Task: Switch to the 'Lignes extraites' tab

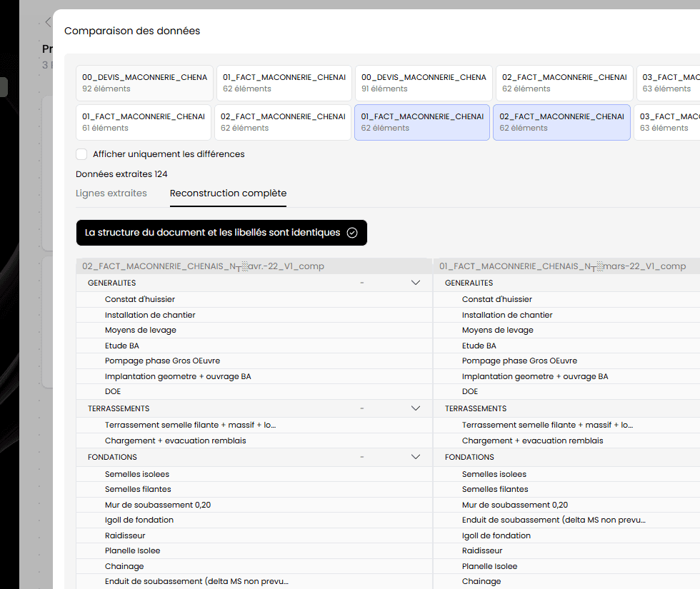Action: [111, 193]
